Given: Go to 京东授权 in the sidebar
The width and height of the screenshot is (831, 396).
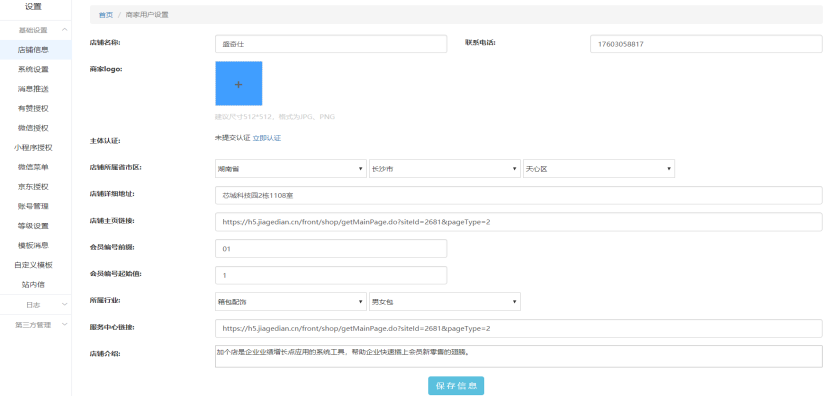Looking at the screenshot, I should 33,187.
